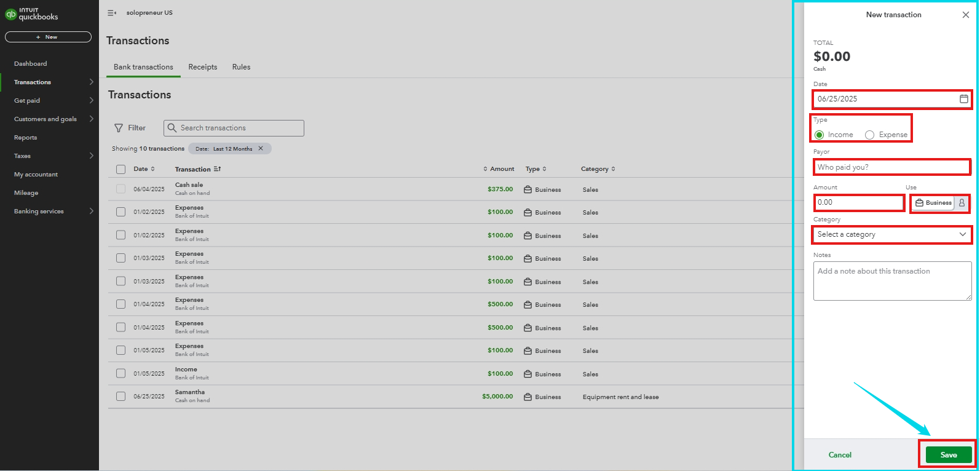Select the Income radio button
Screen dimensions: 980x471
coord(819,135)
